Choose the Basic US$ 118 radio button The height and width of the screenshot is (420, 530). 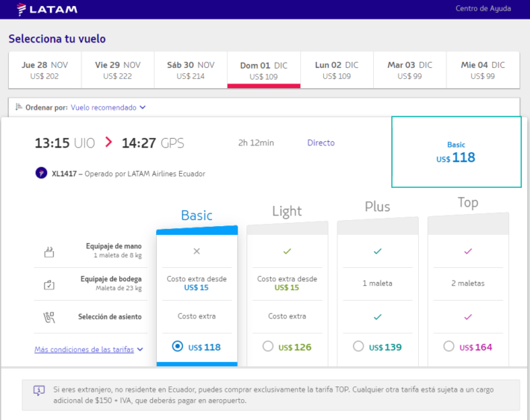178,346
